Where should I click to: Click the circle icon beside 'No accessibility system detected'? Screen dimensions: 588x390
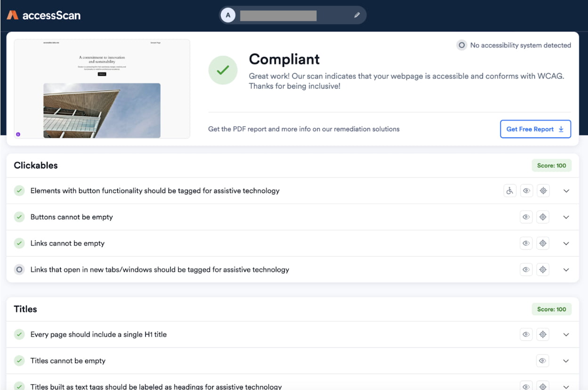pos(461,45)
